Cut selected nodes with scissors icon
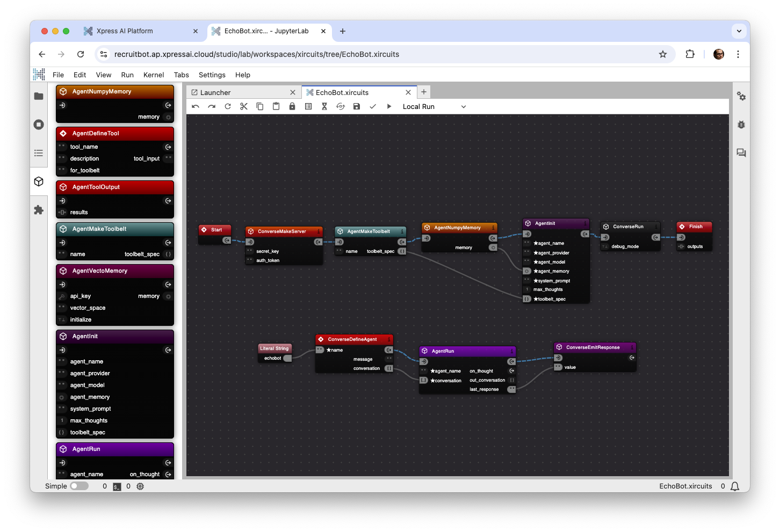The image size is (780, 532). click(x=244, y=106)
